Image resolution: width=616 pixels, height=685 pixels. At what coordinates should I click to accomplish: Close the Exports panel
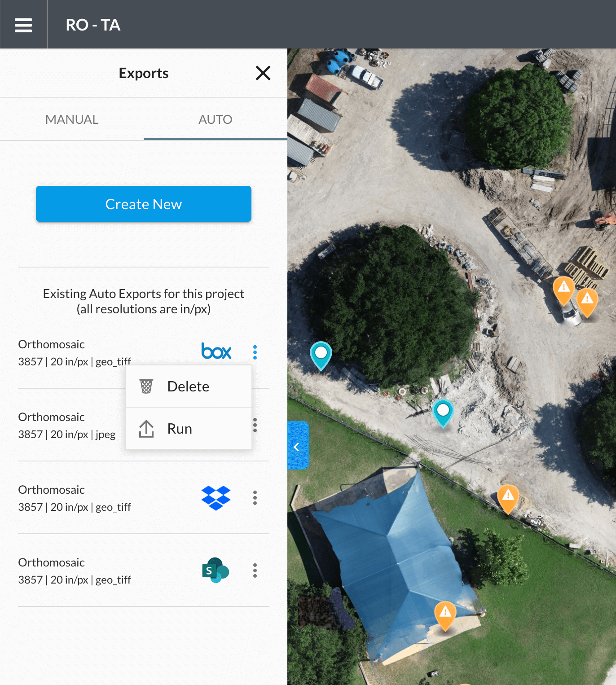click(263, 73)
